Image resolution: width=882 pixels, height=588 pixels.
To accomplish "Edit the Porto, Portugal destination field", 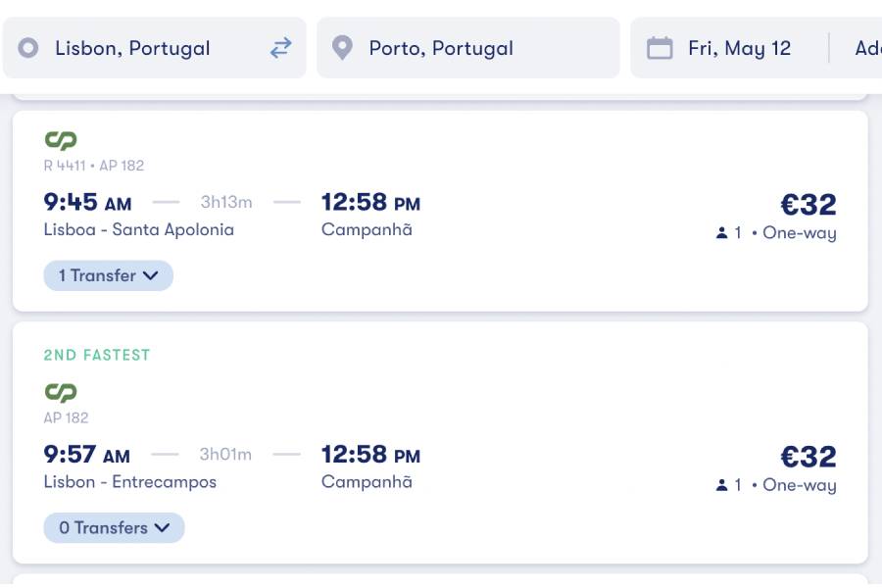I will tap(468, 48).
